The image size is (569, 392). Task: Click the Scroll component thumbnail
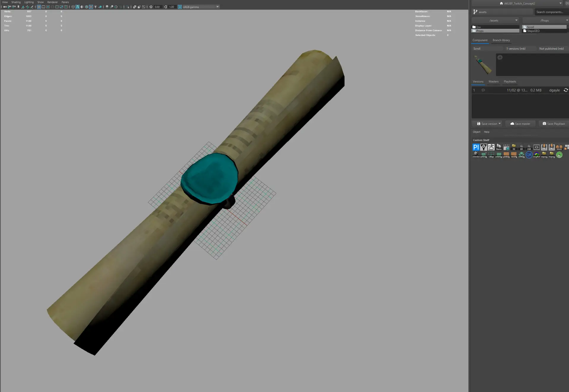(x=483, y=65)
